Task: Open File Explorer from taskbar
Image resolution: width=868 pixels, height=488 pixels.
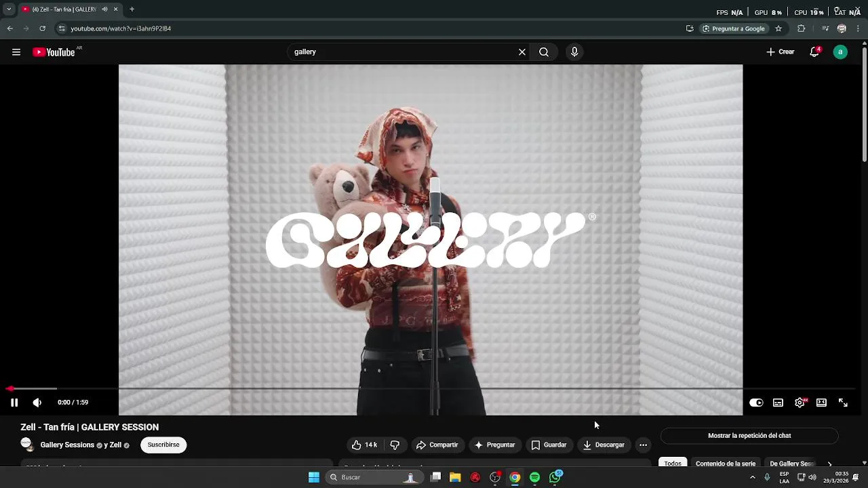Action: [x=455, y=477]
